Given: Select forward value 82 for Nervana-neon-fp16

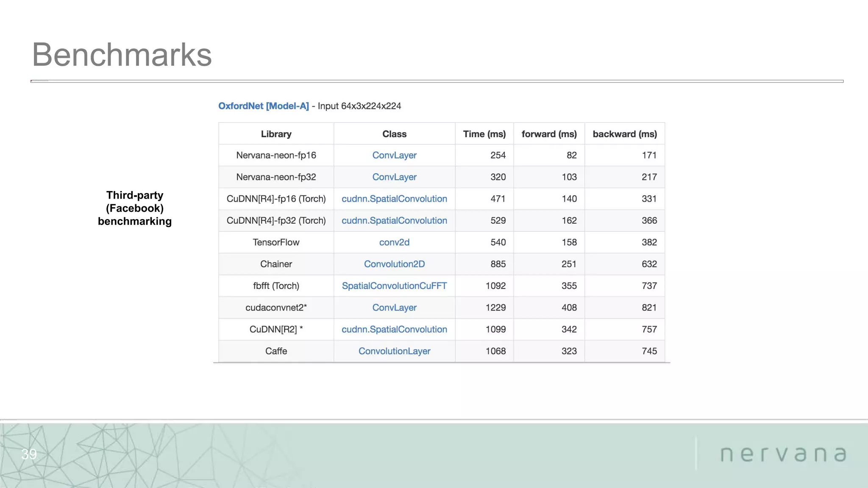Looking at the screenshot, I should tap(572, 155).
